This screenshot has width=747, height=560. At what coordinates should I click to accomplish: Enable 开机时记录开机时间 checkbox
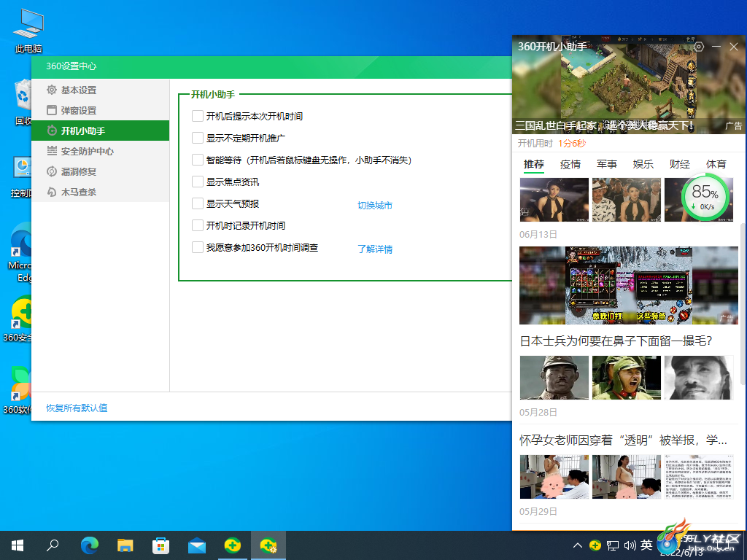coord(197,225)
